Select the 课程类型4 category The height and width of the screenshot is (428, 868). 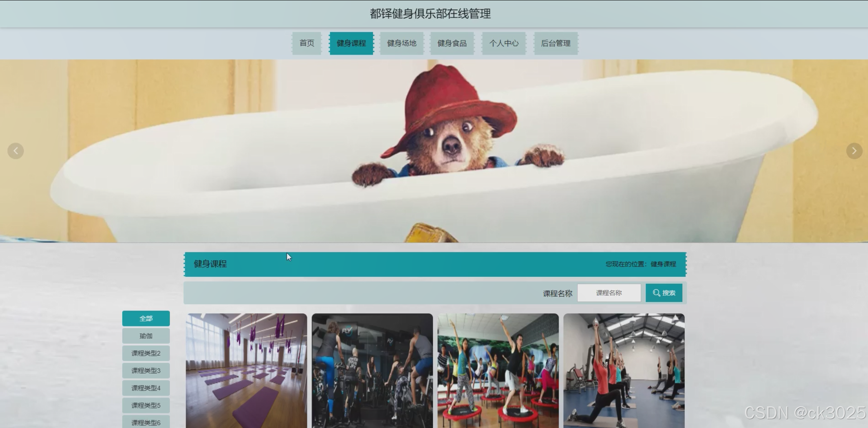coord(146,388)
